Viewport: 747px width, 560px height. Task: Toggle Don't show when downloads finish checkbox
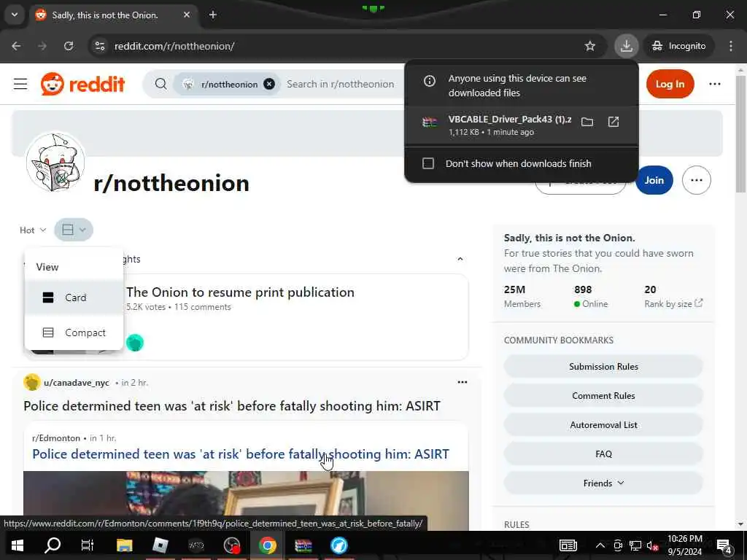(x=428, y=164)
